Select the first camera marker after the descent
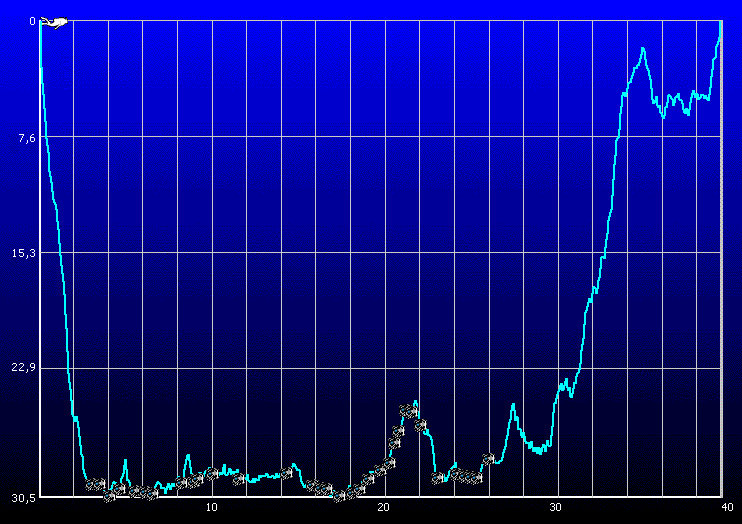Image resolution: width=742 pixels, height=524 pixels. [90, 484]
